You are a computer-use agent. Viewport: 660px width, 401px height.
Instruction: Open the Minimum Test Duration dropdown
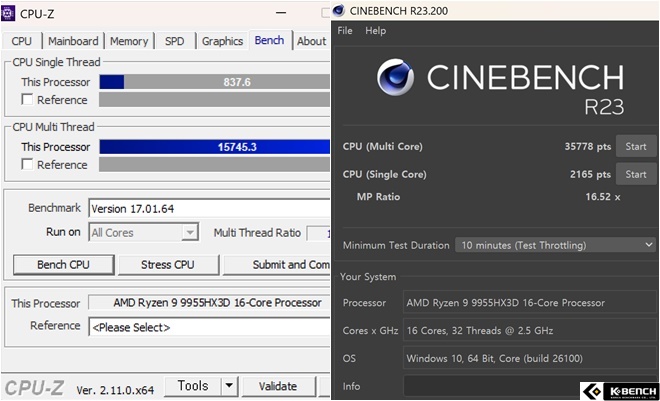[x=556, y=245]
